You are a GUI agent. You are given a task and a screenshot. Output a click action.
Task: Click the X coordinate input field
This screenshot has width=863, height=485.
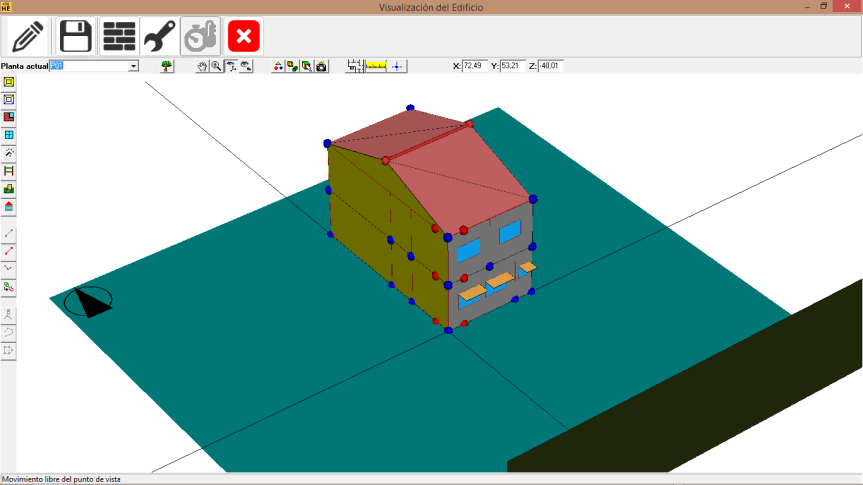[x=475, y=66]
